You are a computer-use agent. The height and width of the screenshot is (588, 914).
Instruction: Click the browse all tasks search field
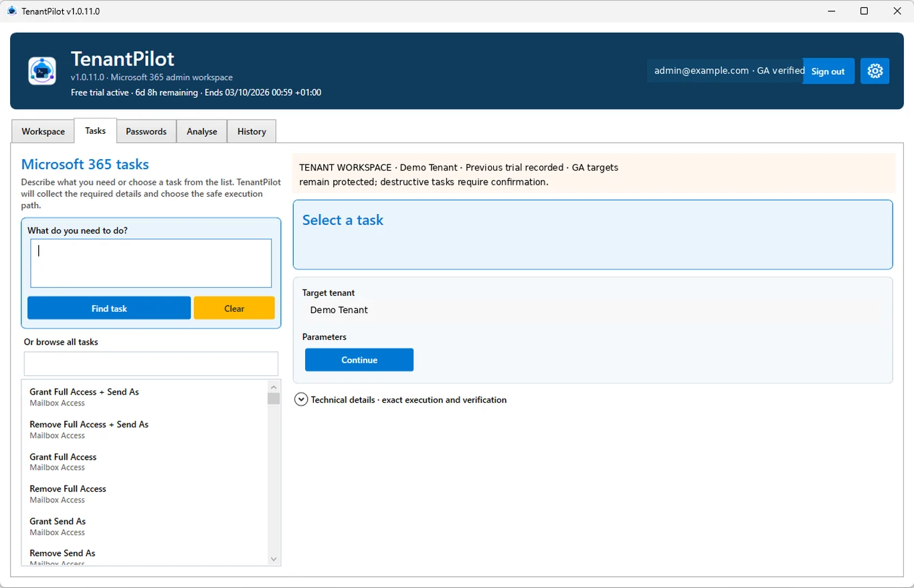[x=151, y=364]
